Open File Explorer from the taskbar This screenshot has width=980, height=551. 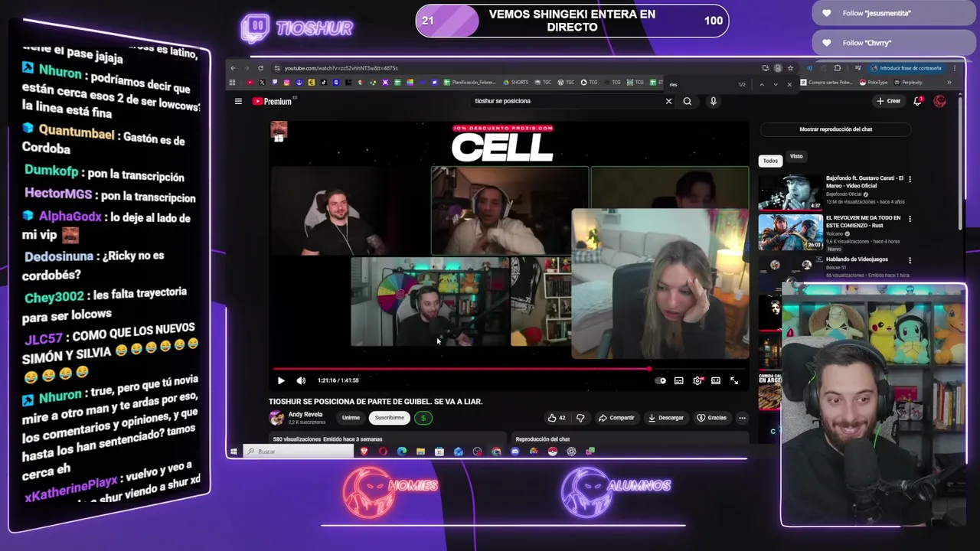point(420,452)
